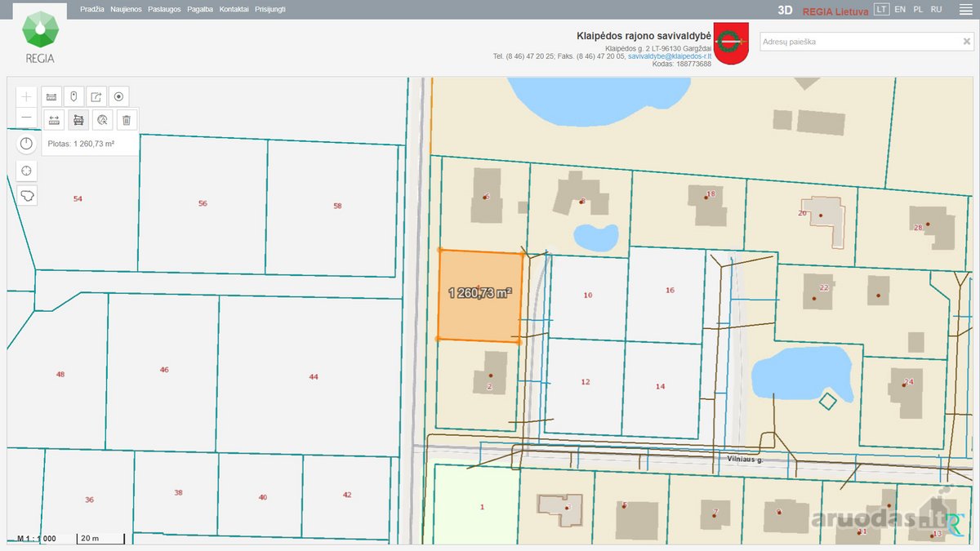Choose the globe select-on-map tool
Image resolution: width=980 pixels, height=551 pixels.
click(102, 120)
